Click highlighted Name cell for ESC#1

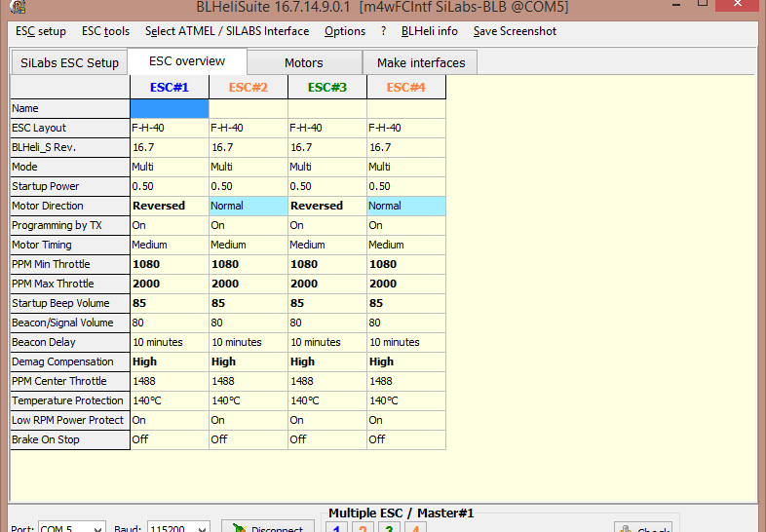click(170, 108)
